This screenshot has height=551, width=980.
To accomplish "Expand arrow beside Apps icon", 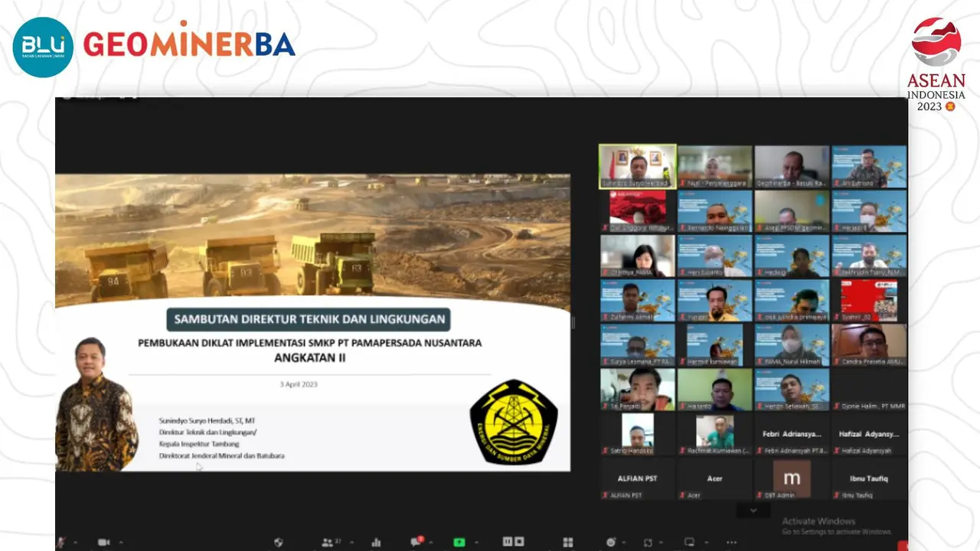I will [x=660, y=542].
